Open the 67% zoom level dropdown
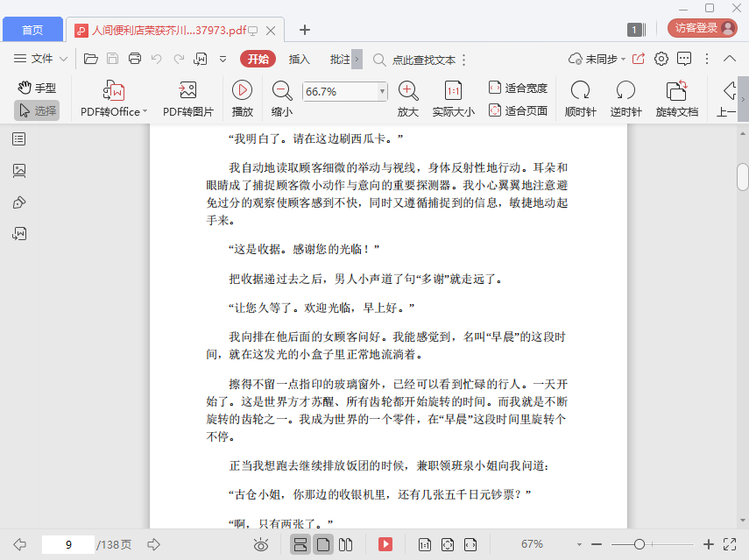Viewport: 749px width, 560px height. tap(579, 544)
